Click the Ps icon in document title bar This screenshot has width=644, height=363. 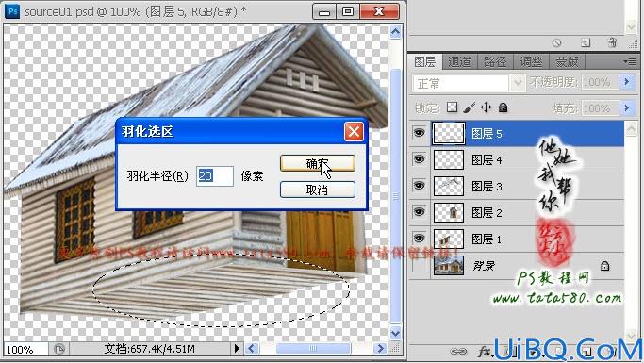coord(13,11)
